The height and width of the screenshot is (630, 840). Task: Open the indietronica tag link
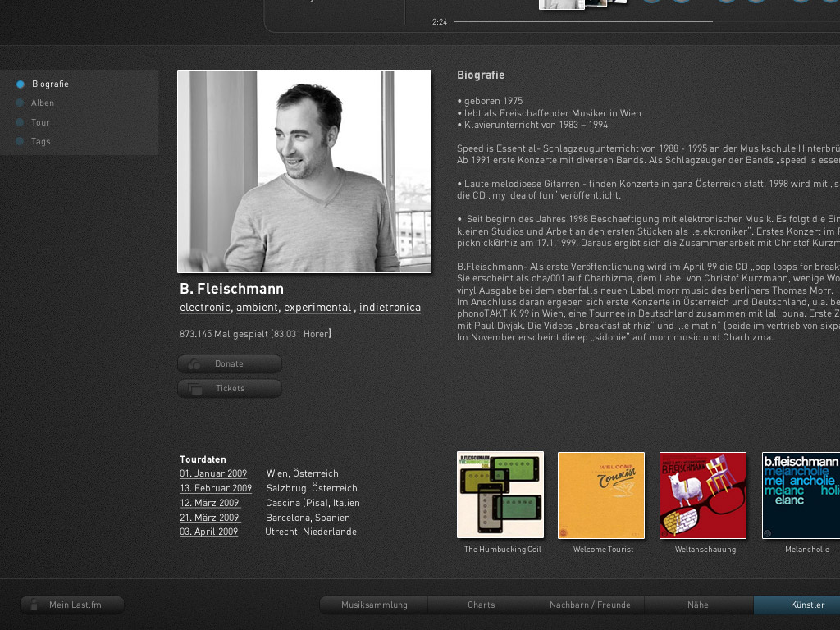pos(390,308)
